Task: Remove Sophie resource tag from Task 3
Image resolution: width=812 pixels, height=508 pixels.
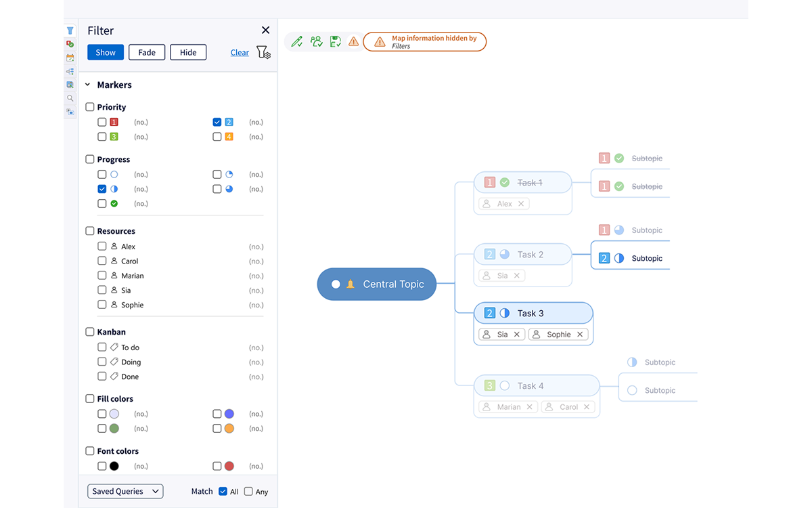Action: pyautogui.click(x=580, y=335)
